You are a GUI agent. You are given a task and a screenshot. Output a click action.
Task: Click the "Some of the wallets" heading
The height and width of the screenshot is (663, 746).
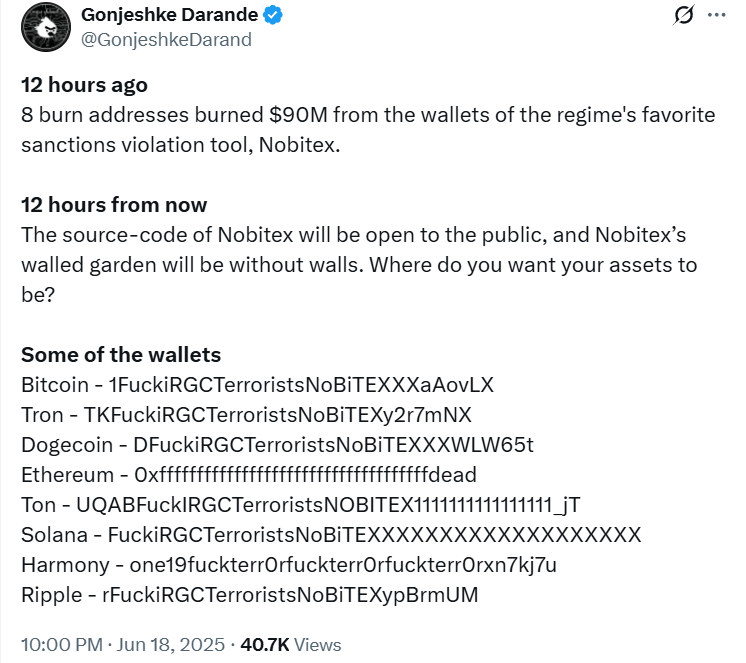pyautogui.click(x=121, y=355)
